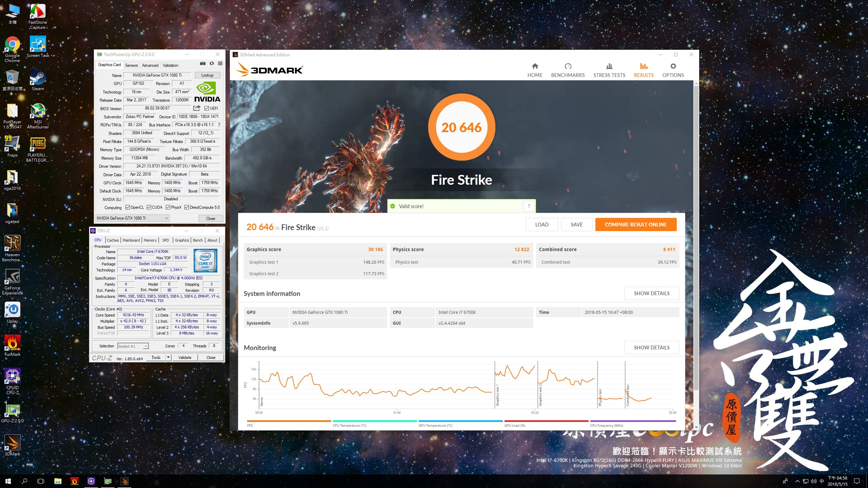Image resolution: width=868 pixels, height=488 pixels.
Task: Click the LOAD result button
Action: pos(541,224)
